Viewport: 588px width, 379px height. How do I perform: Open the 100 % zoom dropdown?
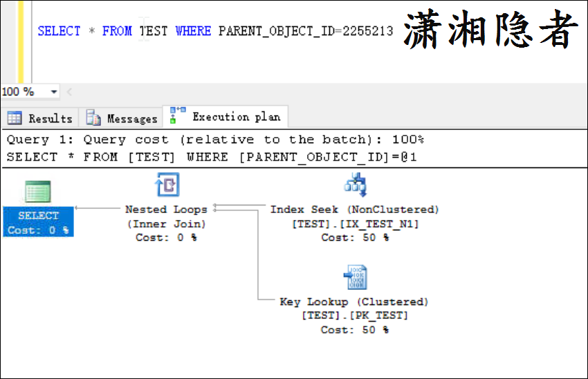[x=54, y=92]
